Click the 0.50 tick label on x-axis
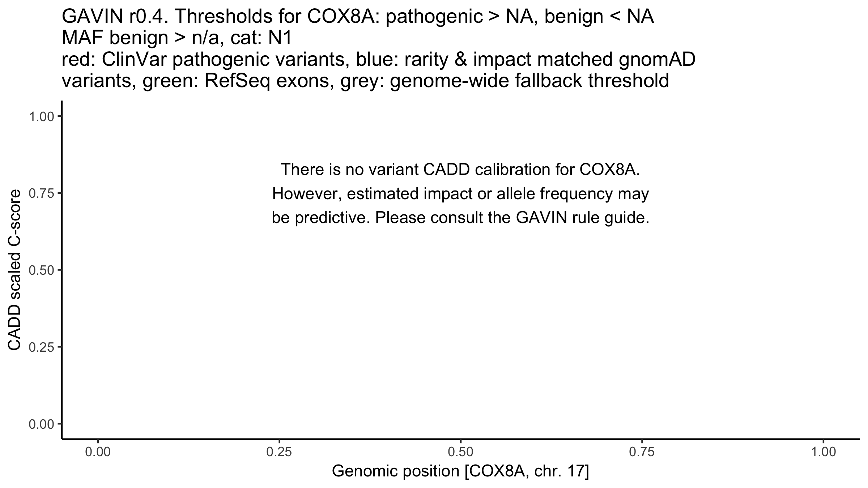The width and height of the screenshot is (868, 488). coord(460,453)
